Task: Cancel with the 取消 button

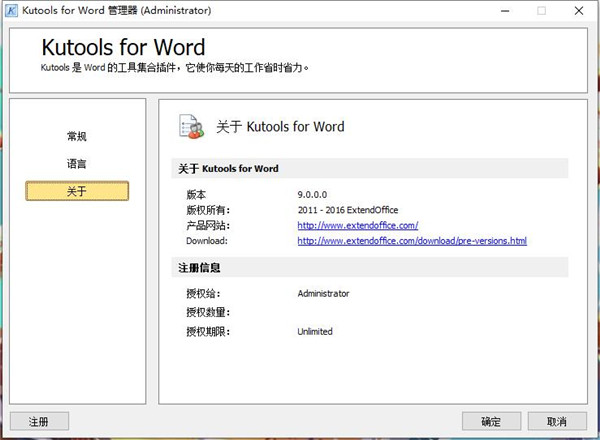Action: click(556, 422)
